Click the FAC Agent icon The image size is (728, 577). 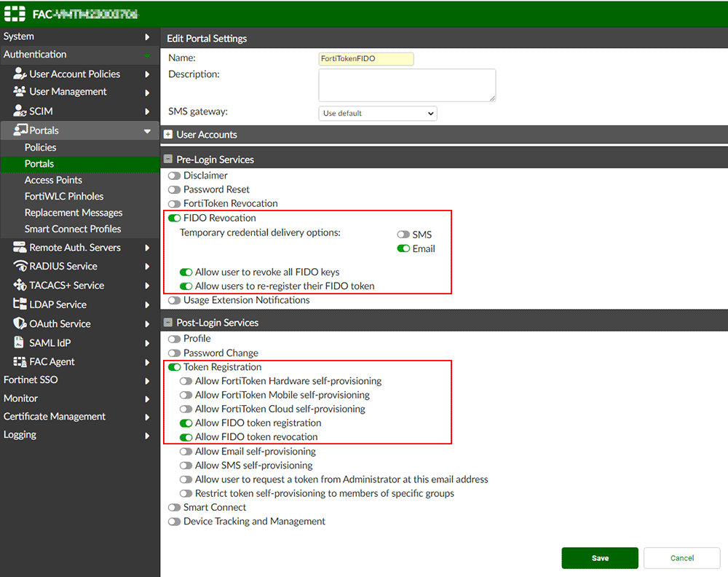pyautogui.click(x=20, y=361)
